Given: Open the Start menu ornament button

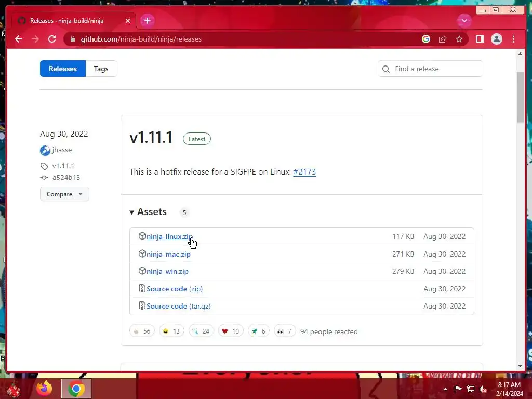Looking at the screenshot, I should click(x=14, y=390).
